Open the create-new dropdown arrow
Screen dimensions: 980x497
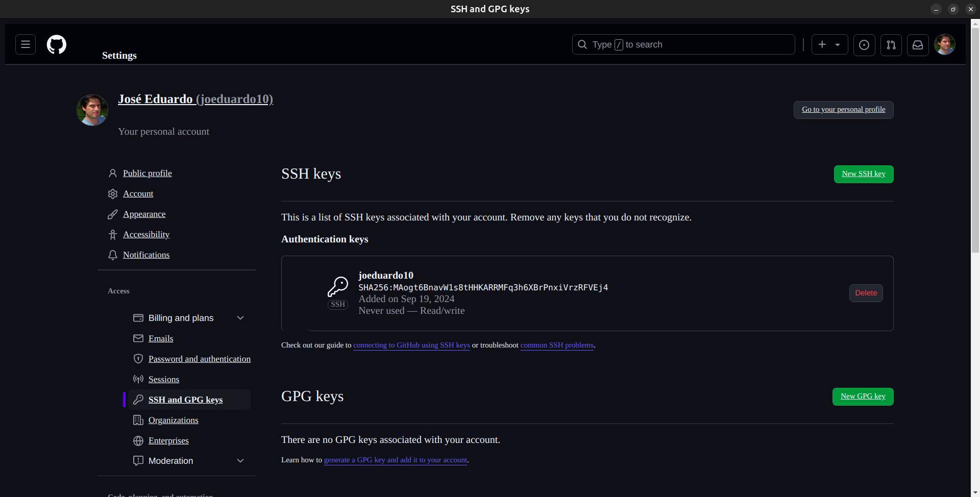tap(838, 45)
